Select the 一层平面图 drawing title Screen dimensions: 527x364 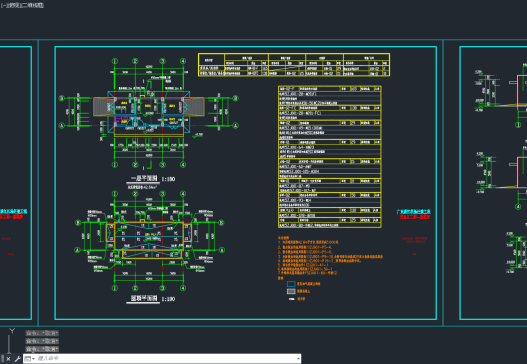[x=144, y=178]
